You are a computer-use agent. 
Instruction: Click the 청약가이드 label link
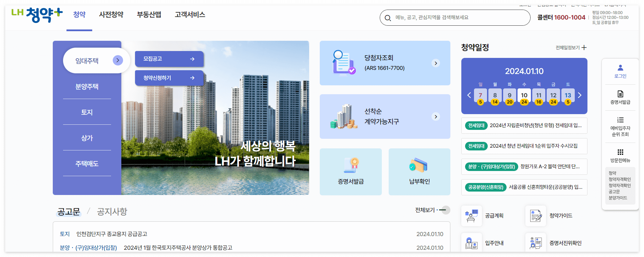click(561, 216)
